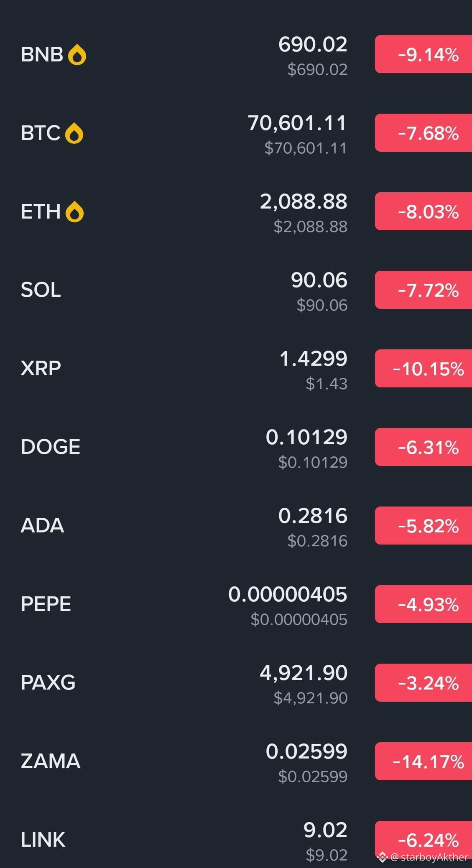472x868 pixels.
Task: Tap the BTC price 70,601.11
Action: coord(297,123)
